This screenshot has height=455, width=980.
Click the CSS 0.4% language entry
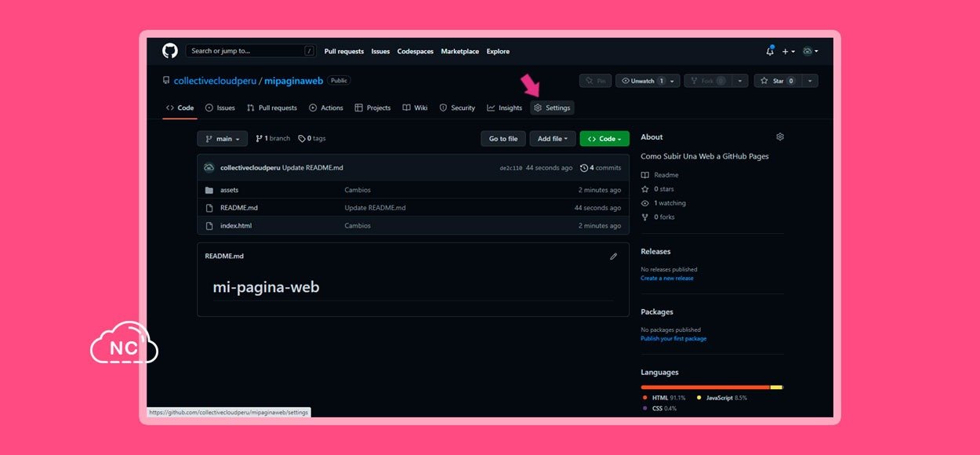coord(659,409)
